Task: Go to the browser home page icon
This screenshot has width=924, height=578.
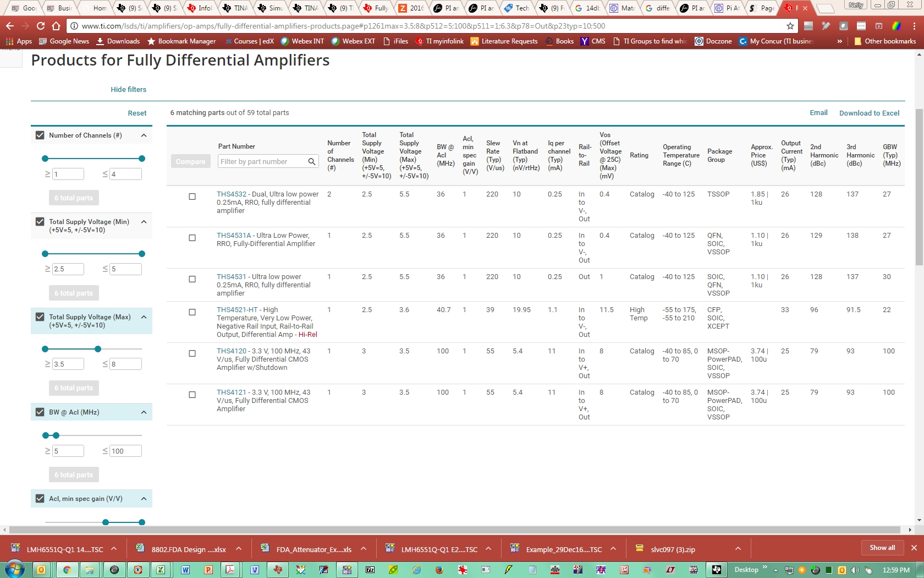Action: click(x=56, y=26)
